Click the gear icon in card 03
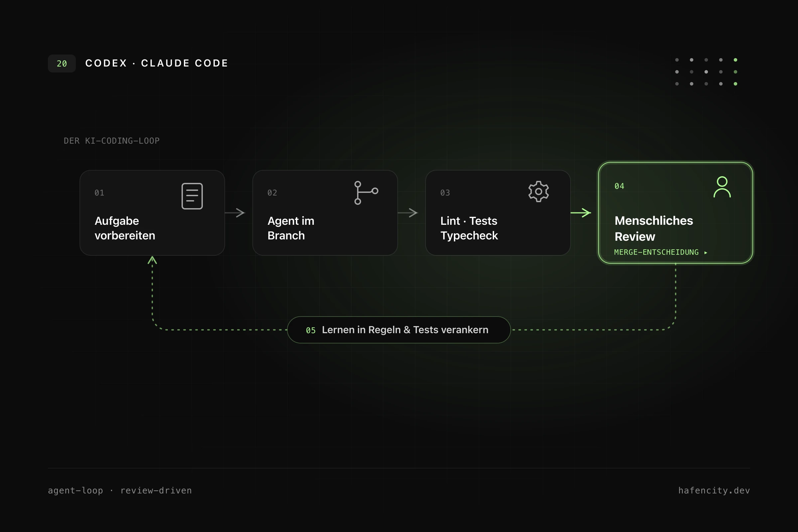The width and height of the screenshot is (798, 532). [538, 192]
